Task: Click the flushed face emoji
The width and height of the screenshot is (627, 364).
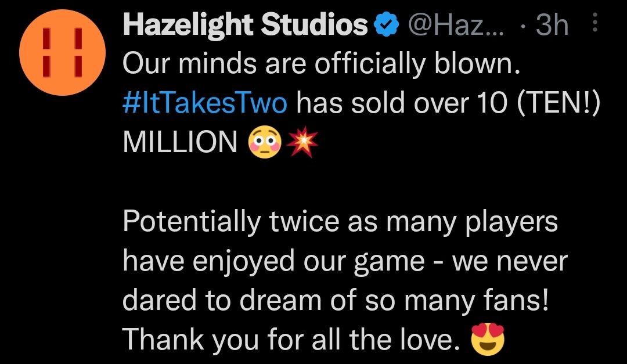Action: pos(265,142)
